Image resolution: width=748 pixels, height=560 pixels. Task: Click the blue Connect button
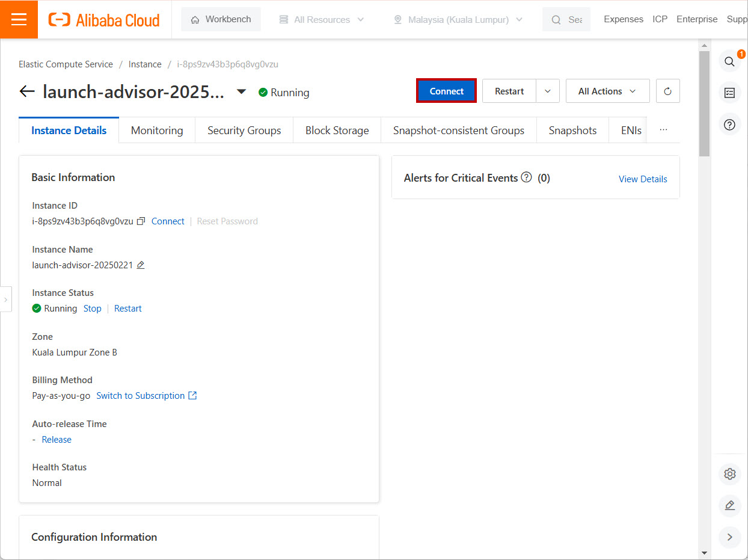(446, 91)
